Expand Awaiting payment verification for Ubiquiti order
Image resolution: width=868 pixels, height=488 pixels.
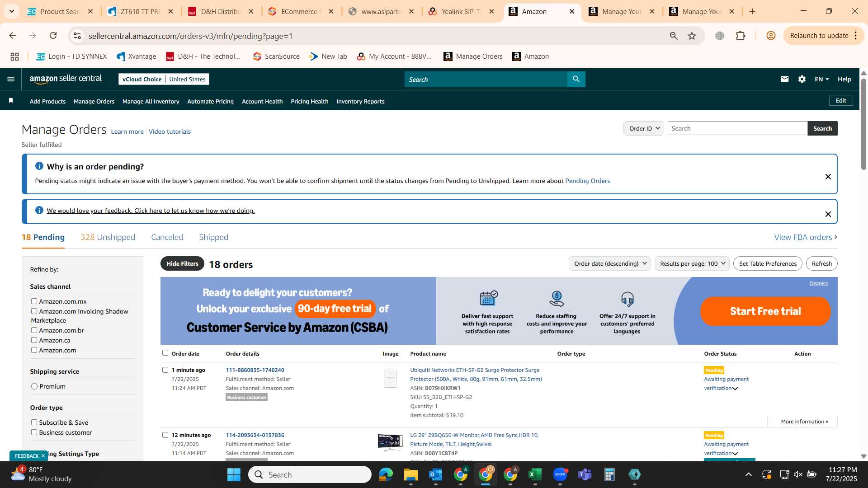[x=735, y=389]
